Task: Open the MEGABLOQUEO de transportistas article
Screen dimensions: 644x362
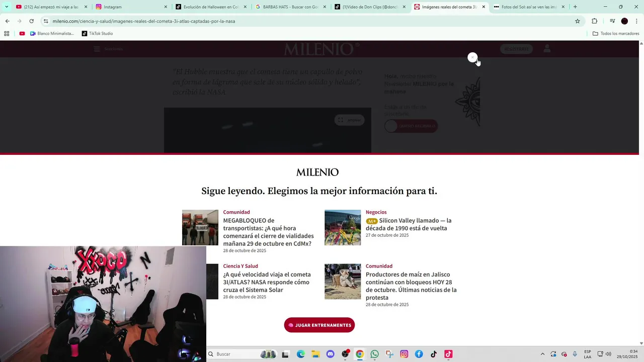Action: [268, 232]
